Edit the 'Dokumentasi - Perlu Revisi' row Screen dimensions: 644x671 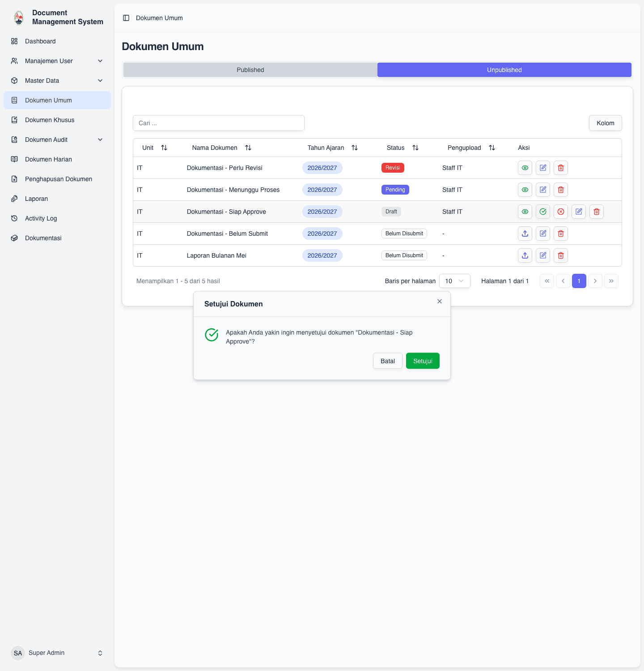coord(543,168)
